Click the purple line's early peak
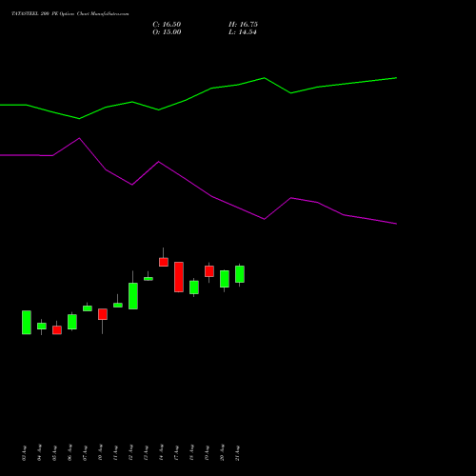The width and height of the screenshot is (476, 476). [x=79, y=138]
